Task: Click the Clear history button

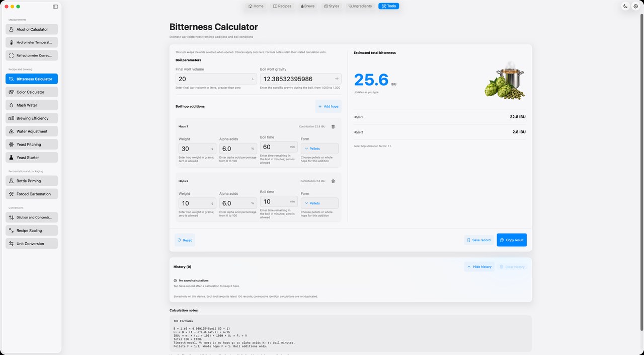Action: tap(512, 266)
